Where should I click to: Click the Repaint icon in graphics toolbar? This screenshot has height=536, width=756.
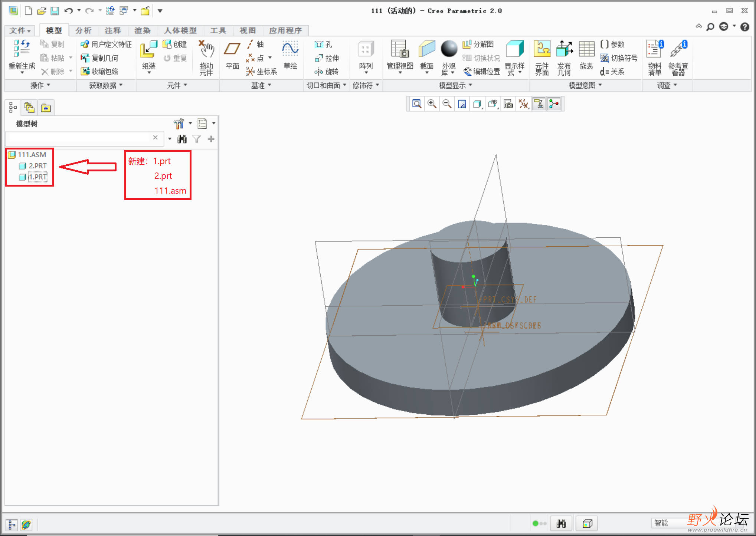coord(462,104)
